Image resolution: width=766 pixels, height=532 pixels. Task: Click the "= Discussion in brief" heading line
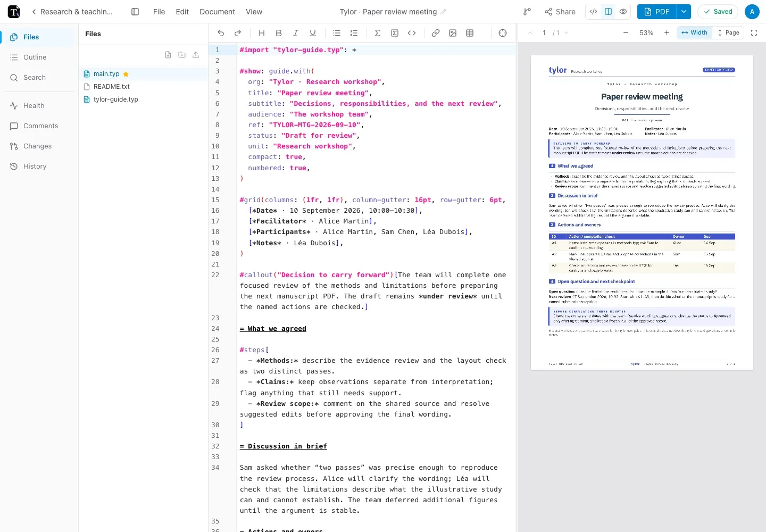click(284, 446)
